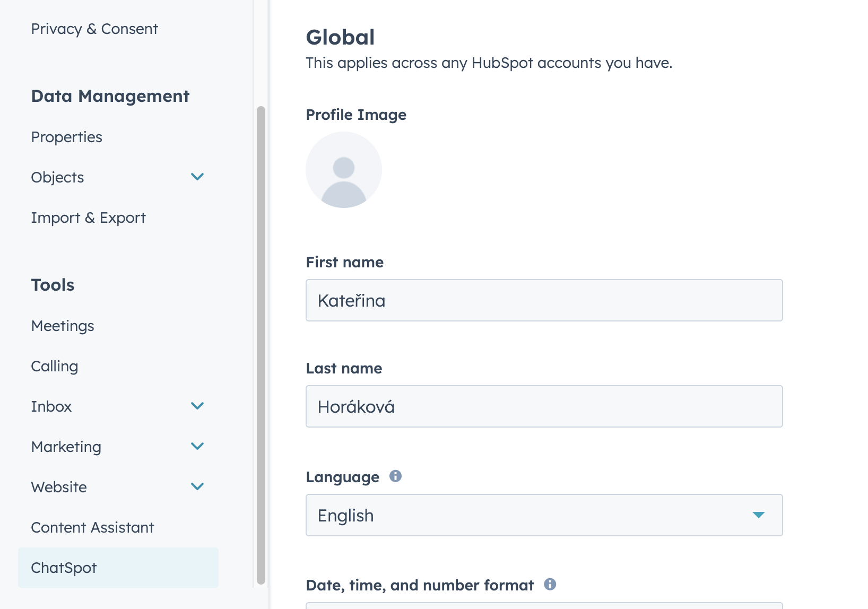Click the Last name field with Horáková
This screenshot has width=868, height=609.
pos(544,406)
